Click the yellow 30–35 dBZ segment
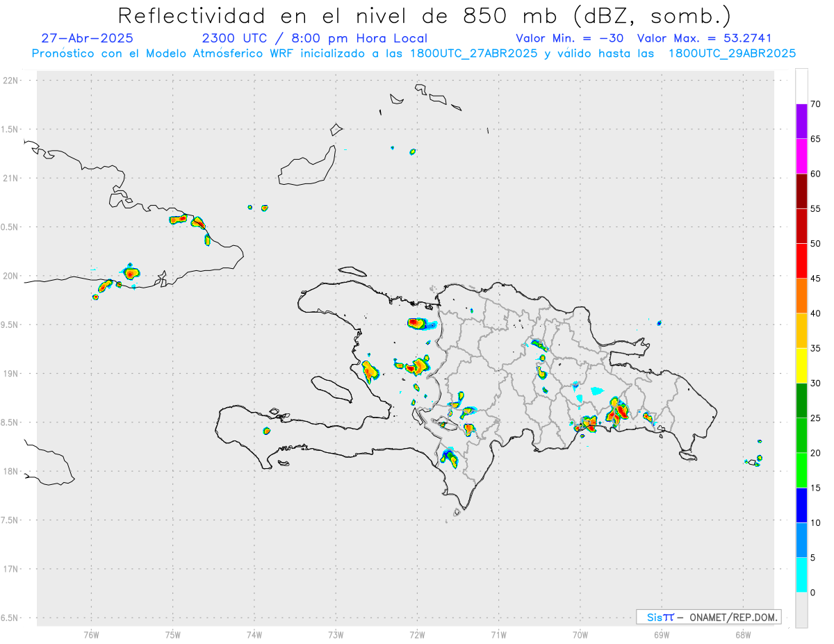This screenshot has height=644, width=834. (x=801, y=365)
